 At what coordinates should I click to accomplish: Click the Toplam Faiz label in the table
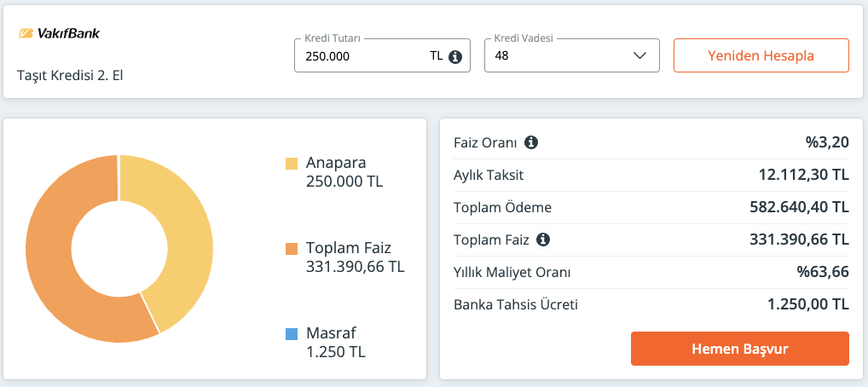(x=492, y=240)
